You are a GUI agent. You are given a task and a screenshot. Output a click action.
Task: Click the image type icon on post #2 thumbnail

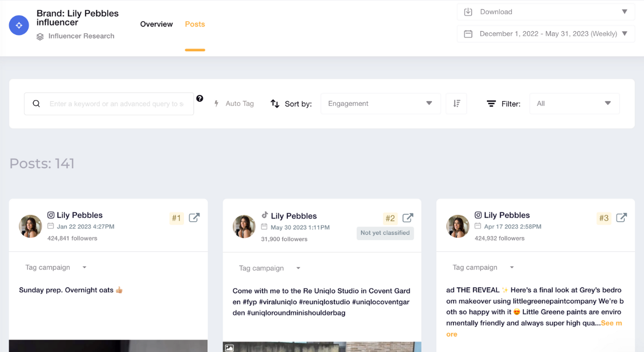click(229, 348)
